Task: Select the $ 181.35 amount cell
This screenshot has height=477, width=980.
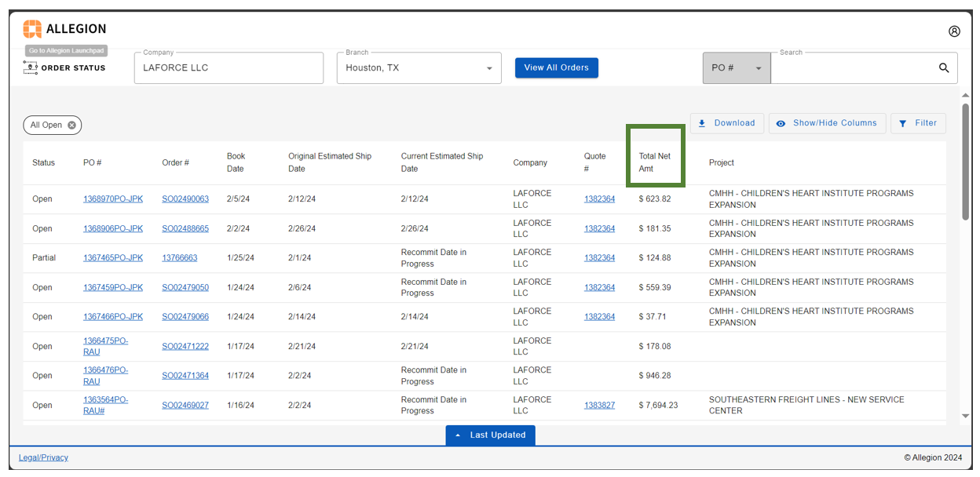Action: tap(655, 229)
